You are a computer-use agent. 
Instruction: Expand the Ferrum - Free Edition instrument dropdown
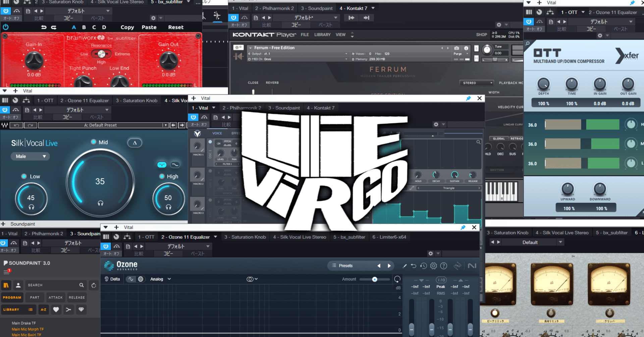pyautogui.click(x=250, y=48)
